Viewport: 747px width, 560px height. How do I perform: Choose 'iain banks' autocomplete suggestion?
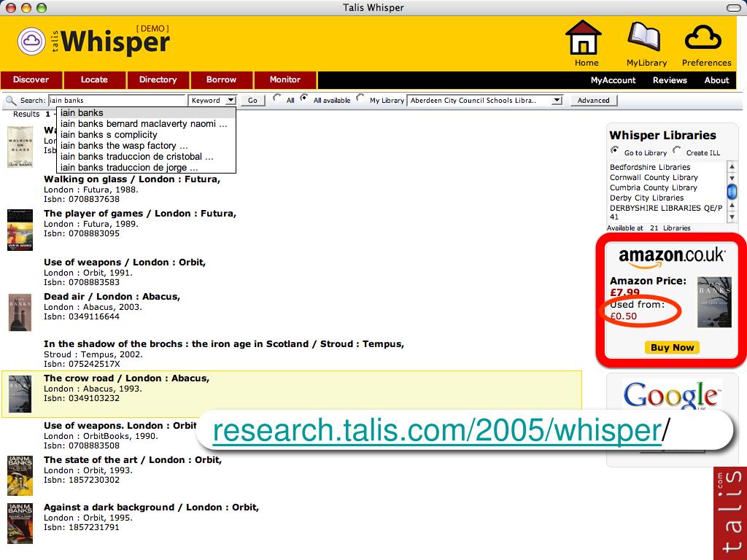pyautogui.click(x=146, y=113)
